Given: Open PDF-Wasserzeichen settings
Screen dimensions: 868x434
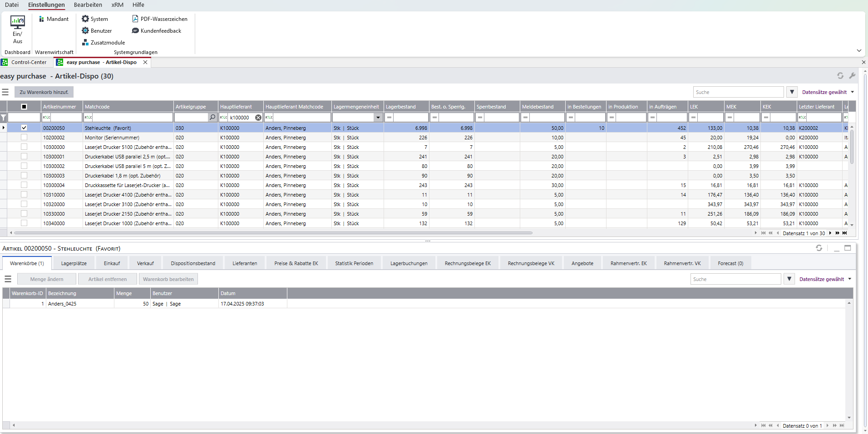Looking at the screenshot, I should tap(160, 19).
